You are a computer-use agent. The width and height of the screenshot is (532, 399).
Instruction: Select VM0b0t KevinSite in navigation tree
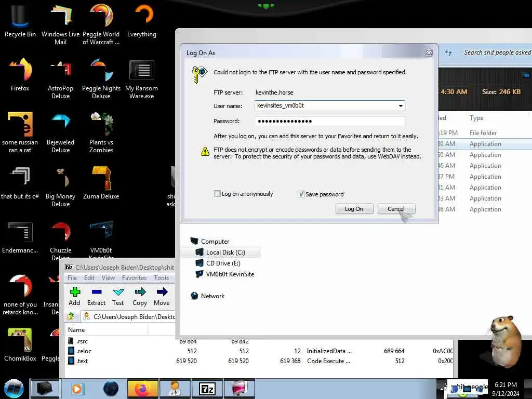225,274
